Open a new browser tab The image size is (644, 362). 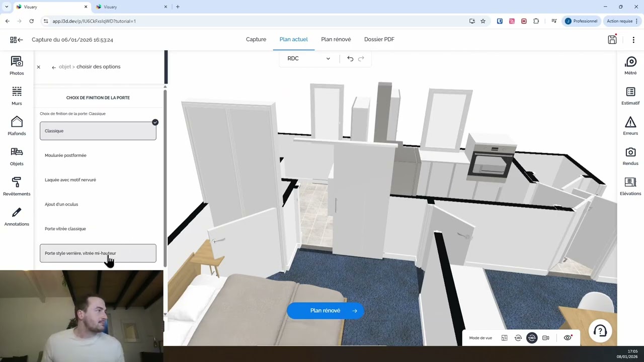(x=178, y=7)
